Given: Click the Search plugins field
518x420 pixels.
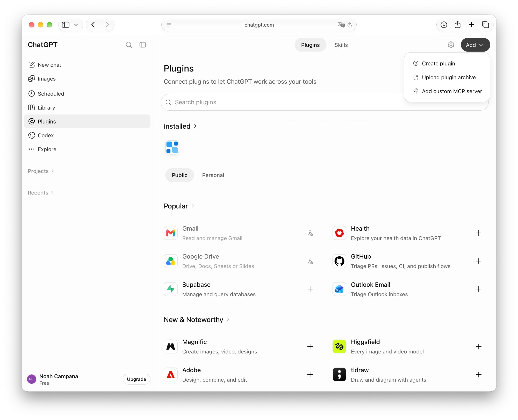Looking at the screenshot, I should pos(325,102).
